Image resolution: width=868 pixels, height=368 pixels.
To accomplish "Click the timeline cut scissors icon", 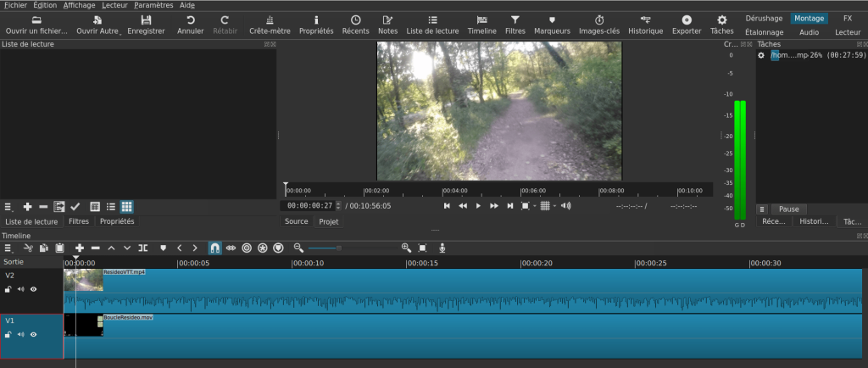I will pyautogui.click(x=28, y=248).
